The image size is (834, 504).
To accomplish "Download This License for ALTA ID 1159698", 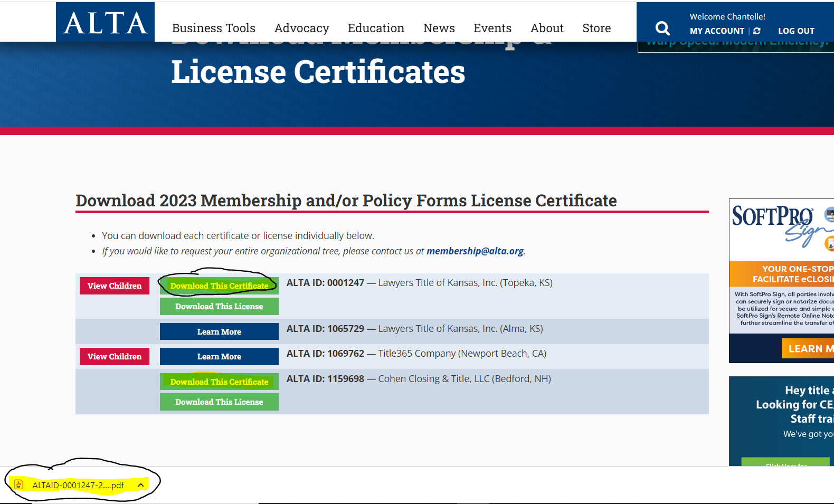I will coord(219,402).
